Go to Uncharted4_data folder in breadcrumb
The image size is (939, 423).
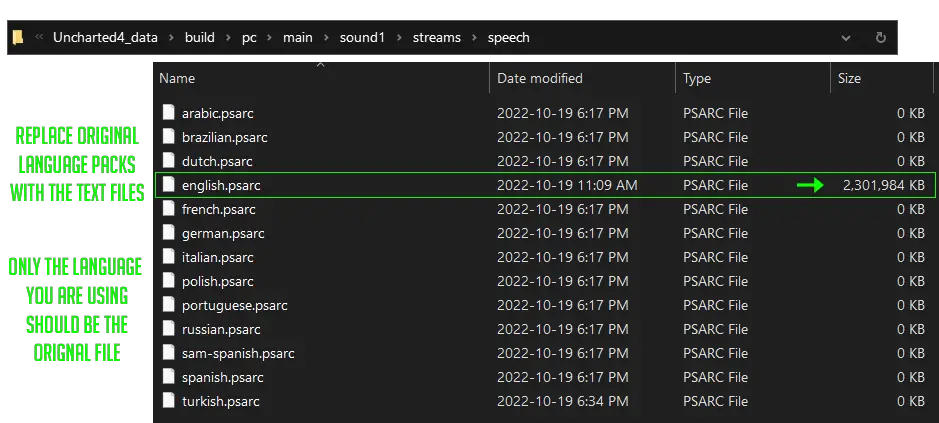pos(105,37)
